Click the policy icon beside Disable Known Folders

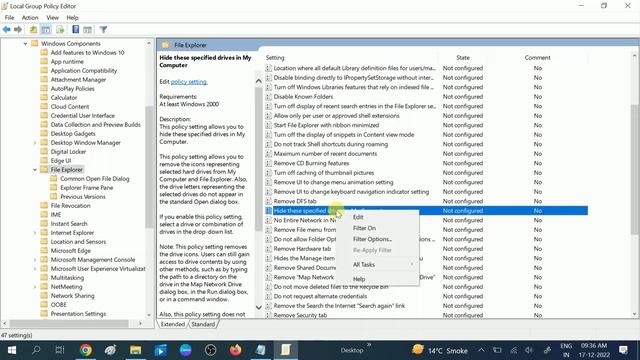pyautogui.click(x=268, y=97)
